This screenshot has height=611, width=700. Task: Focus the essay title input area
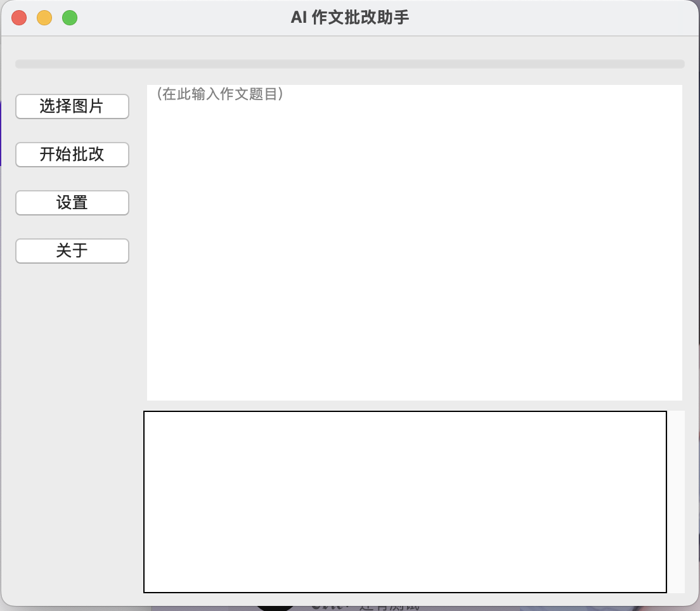(x=414, y=242)
